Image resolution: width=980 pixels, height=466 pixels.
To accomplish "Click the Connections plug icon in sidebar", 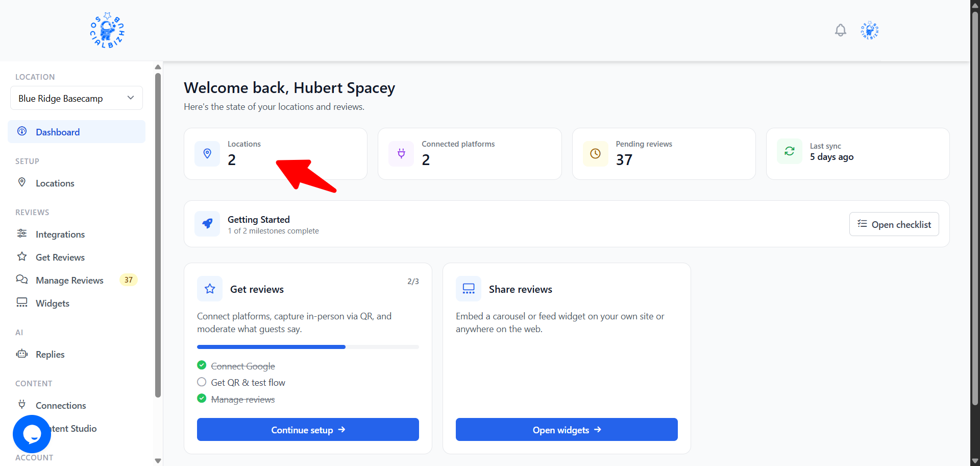I will (x=22, y=405).
